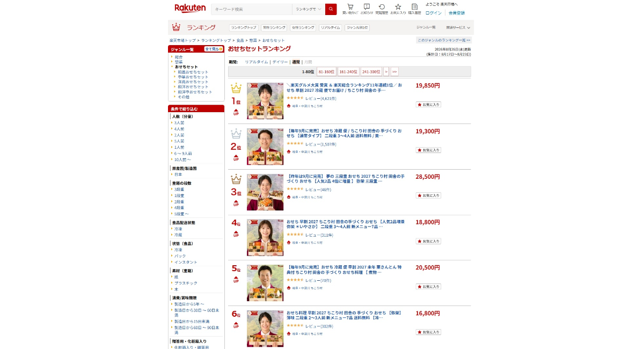Select the 洋風おせちセット subcategory
This screenshot has height=349, width=644.
point(193,82)
